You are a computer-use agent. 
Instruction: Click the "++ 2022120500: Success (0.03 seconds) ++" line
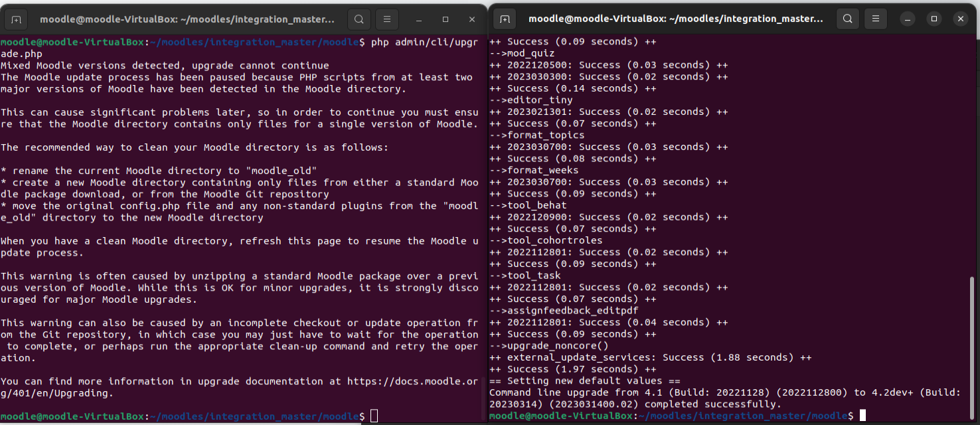click(x=609, y=65)
